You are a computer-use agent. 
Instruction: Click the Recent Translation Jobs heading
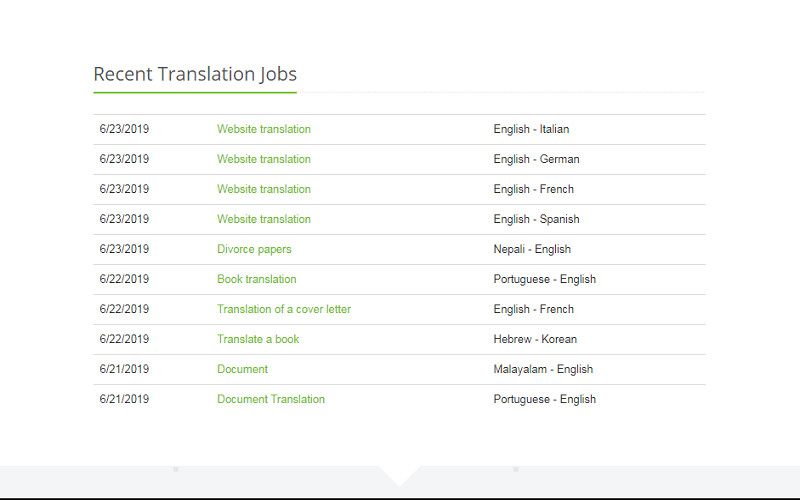pos(194,74)
